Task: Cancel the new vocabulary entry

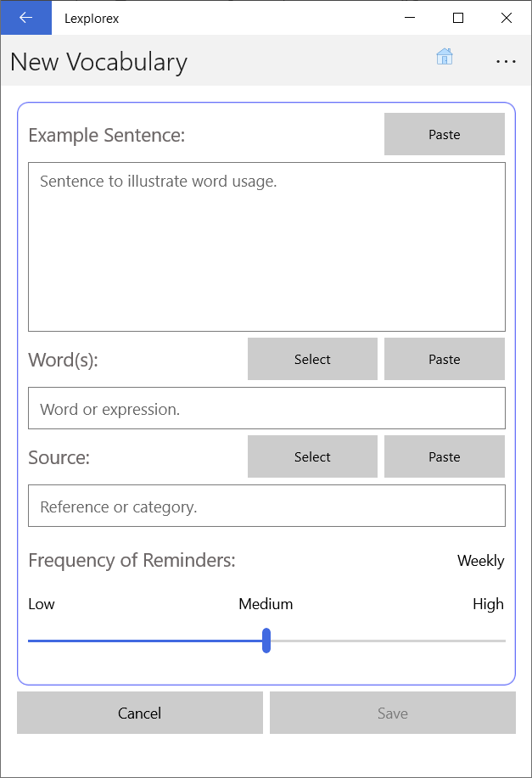Action: tap(140, 713)
